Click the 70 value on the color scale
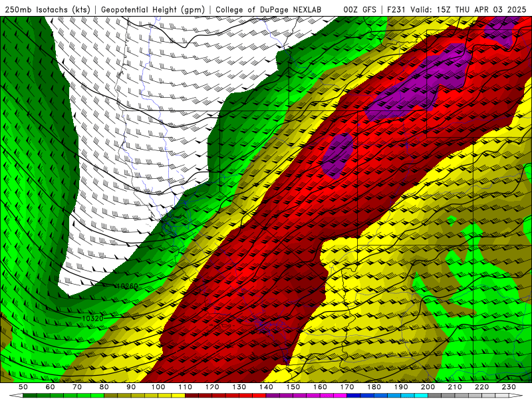Viewport: 532px width, 399px height. point(77,387)
